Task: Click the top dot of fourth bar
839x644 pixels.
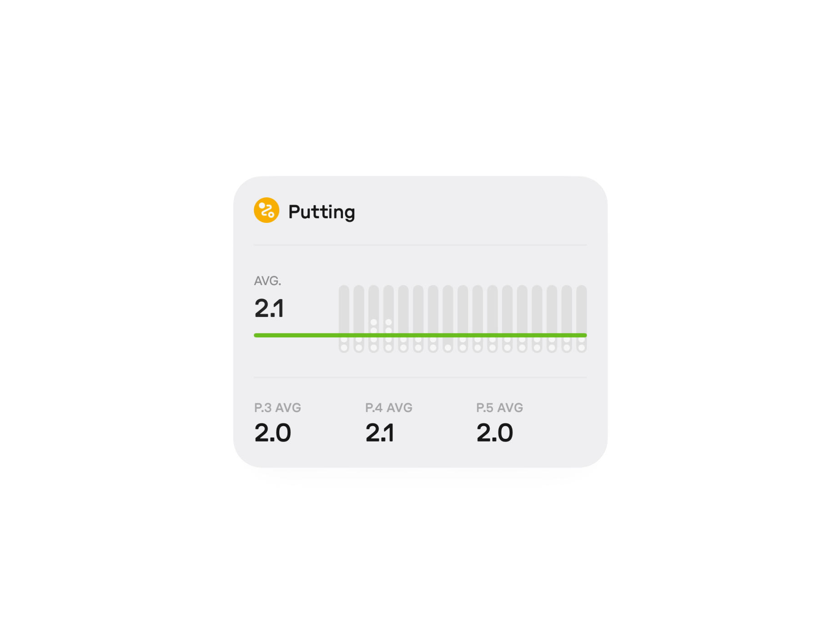Action: [x=389, y=322]
